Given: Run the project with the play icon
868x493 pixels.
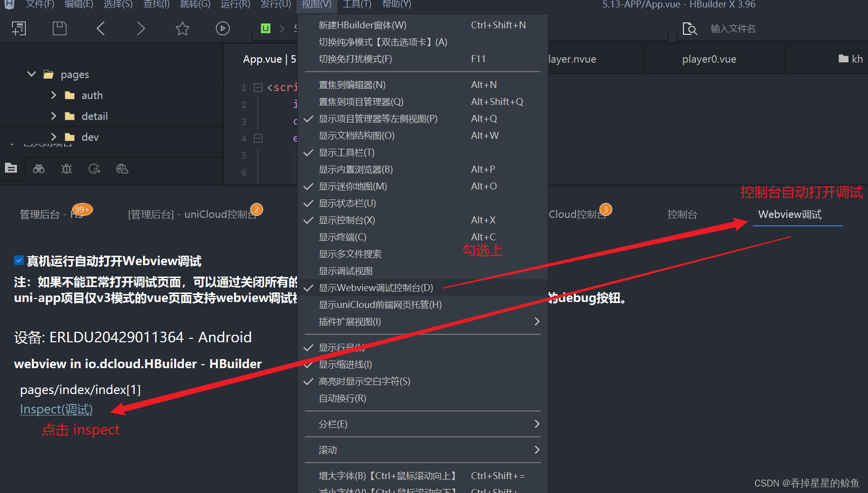Looking at the screenshot, I should coord(222,28).
